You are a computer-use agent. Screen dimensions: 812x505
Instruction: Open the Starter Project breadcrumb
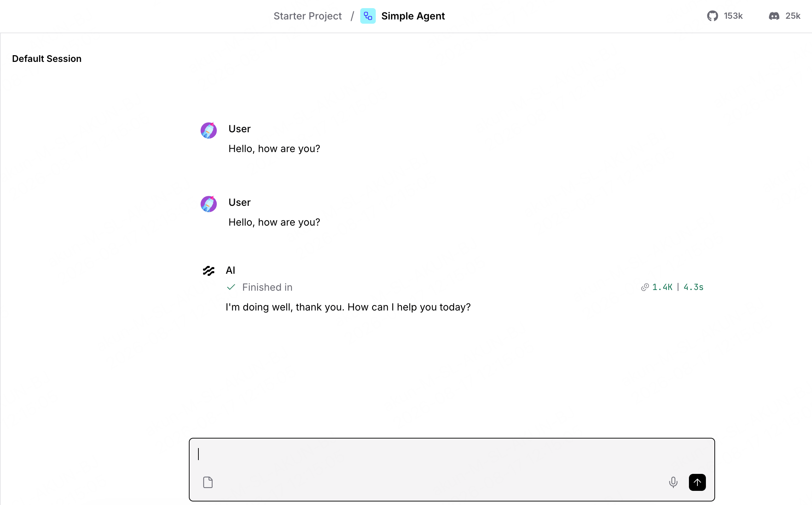tap(308, 16)
